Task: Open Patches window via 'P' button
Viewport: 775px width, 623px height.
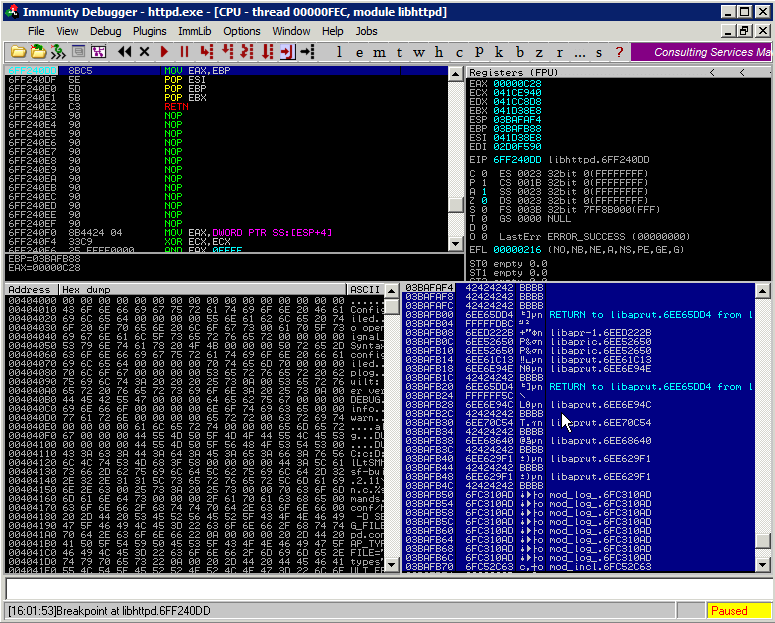Action: coord(479,52)
